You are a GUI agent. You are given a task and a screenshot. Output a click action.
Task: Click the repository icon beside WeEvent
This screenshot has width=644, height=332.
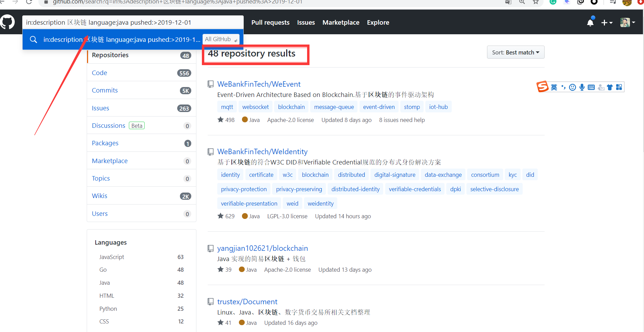[210, 84]
